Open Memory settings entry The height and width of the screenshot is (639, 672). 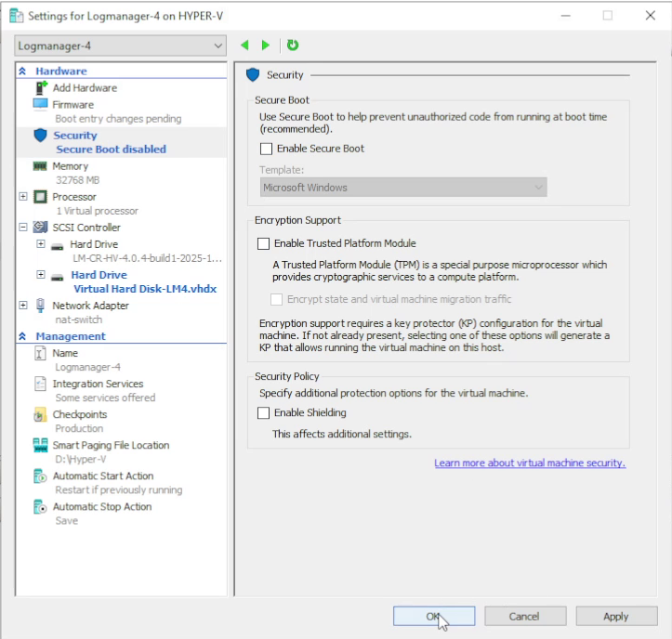point(71,166)
